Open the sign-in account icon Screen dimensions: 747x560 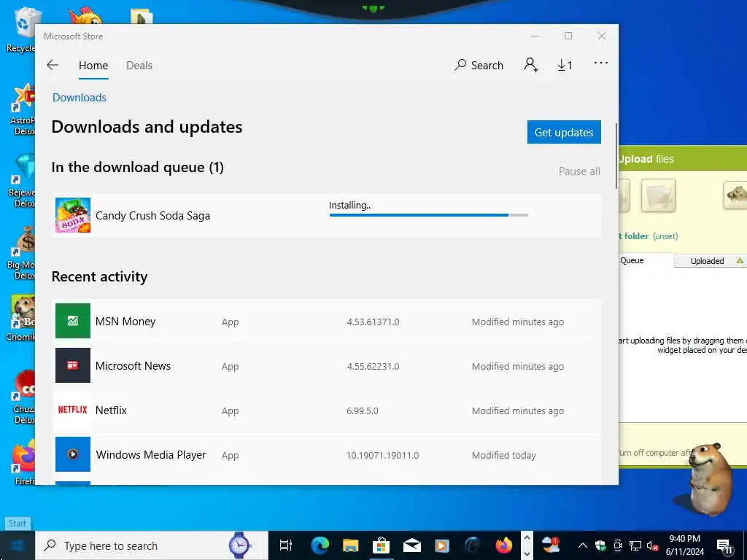coord(531,65)
